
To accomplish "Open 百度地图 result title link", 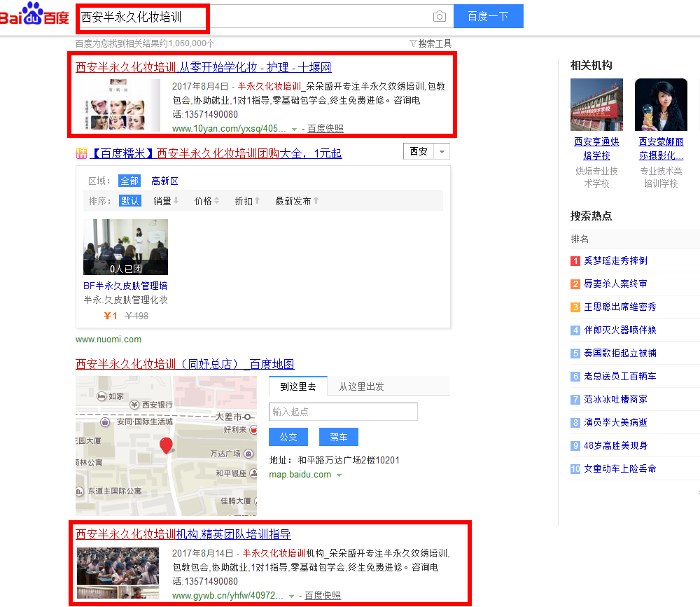I will pyautogui.click(x=185, y=364).
